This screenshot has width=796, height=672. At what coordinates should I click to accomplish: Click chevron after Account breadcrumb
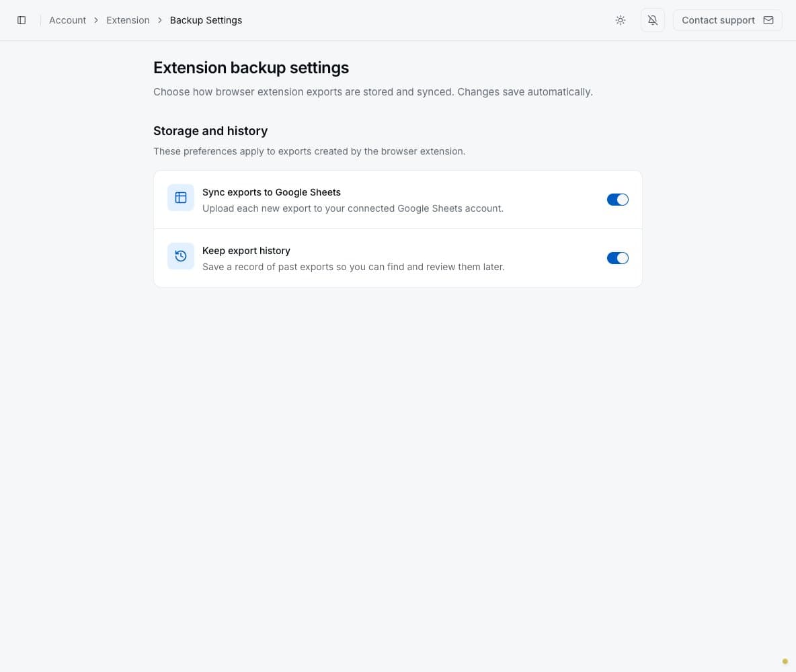click(x=96, y=20)
